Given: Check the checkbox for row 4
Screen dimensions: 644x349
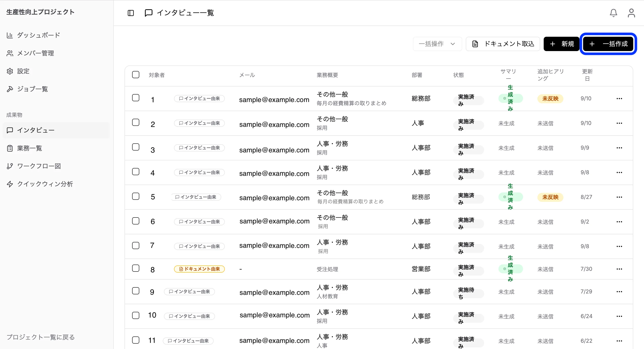Looking at the screenshot, I should pyautogui.click(x=135, y=172).
